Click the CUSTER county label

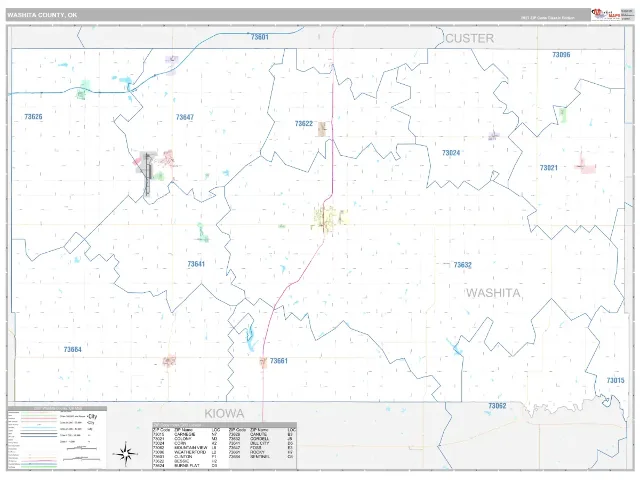(469, 38)
